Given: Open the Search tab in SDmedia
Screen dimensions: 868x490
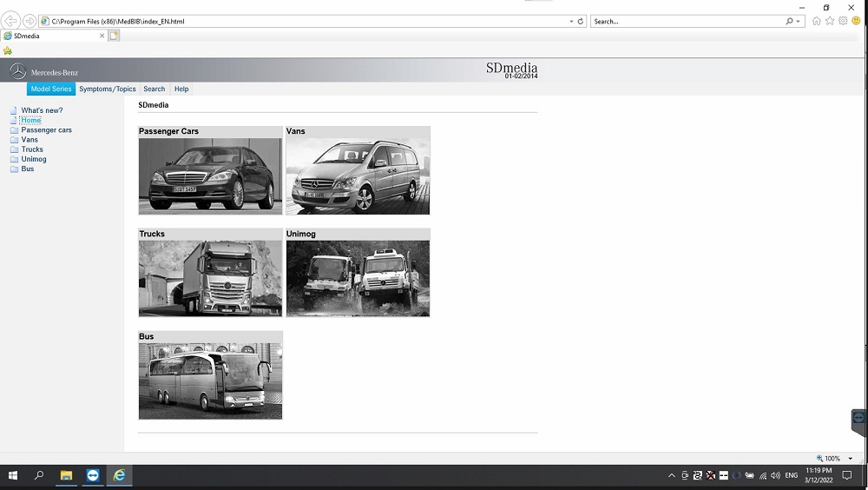Looking at the screenshot, I should click(154, 89).
